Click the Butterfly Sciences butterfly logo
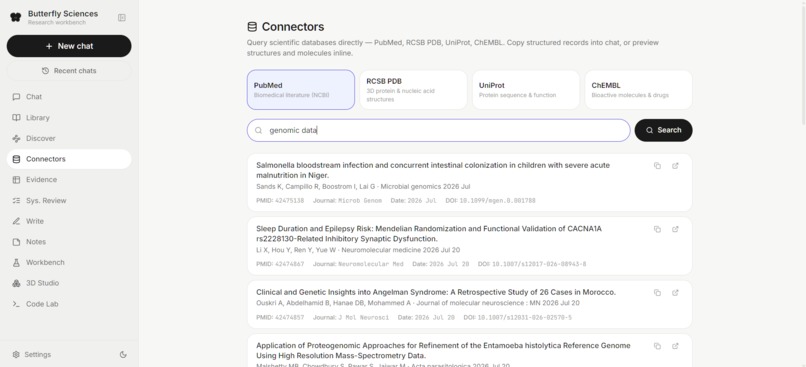Screen dimensions: 806x367 click(x=15, y=17)
